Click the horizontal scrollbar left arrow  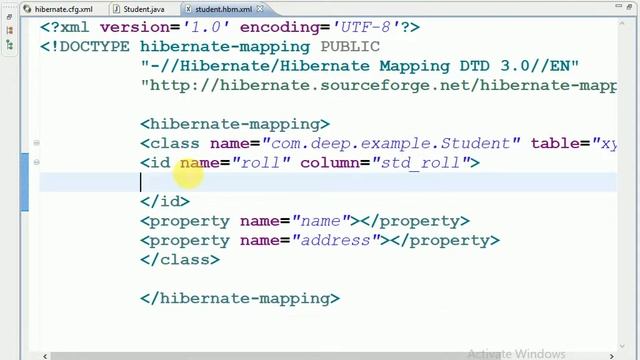click(45, 356)
